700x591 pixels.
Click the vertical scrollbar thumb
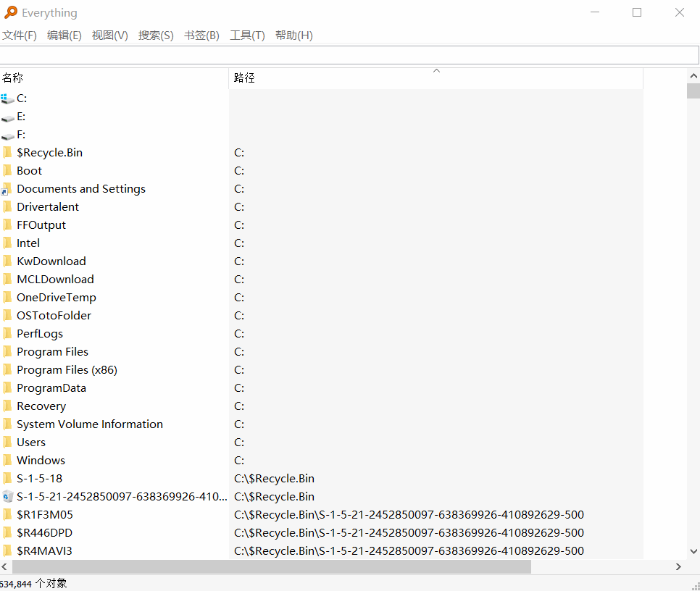tap(693, 91)
